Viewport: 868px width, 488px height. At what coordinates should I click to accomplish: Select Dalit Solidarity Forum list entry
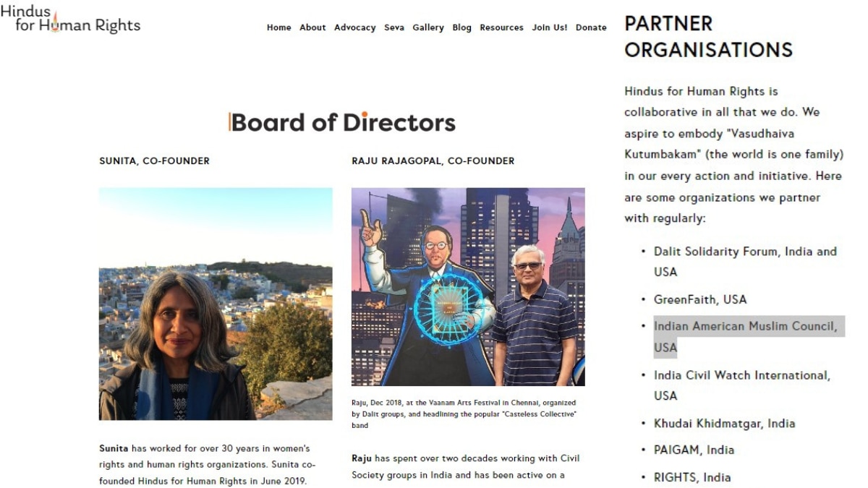tap(744, 252)
